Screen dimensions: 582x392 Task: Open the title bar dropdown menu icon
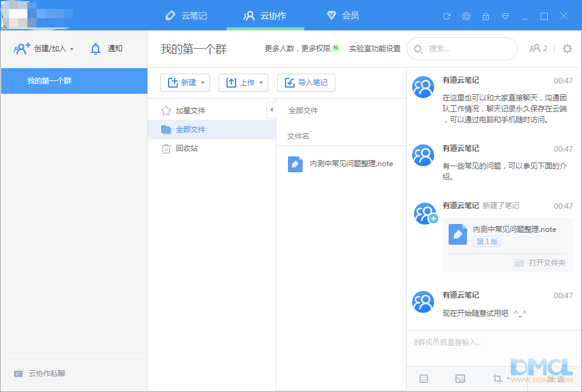click(x=505, y=16)
